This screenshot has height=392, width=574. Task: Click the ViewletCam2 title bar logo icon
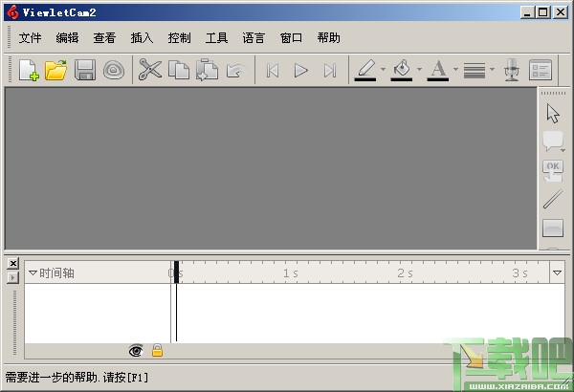coord(12,12)
